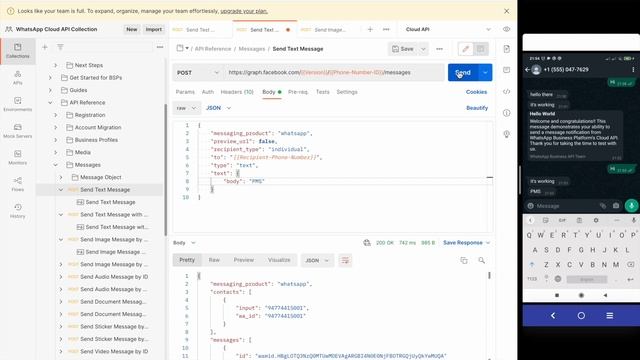Switch to the Params tab
Screen dimensions: 640x360
185,92
